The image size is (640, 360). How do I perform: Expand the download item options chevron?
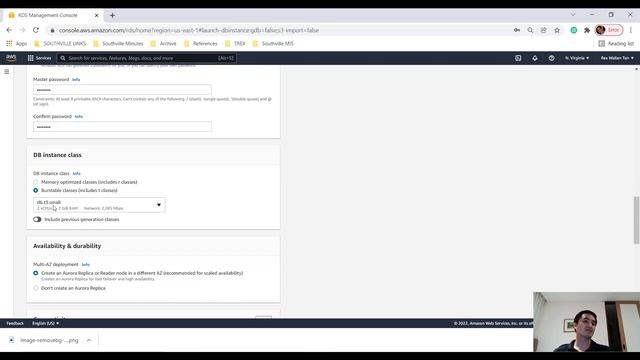(89, 340)
